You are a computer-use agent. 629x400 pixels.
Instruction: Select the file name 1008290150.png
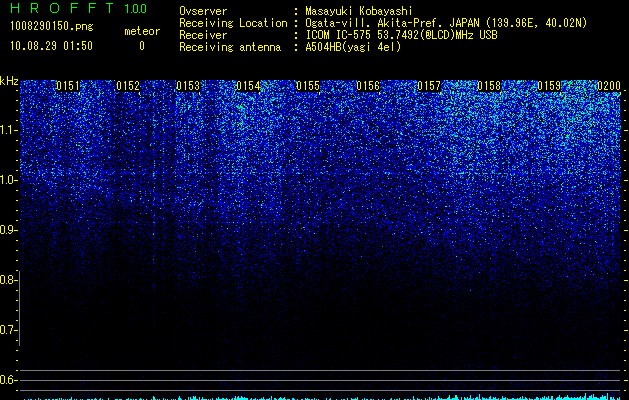(x=52, y=27)
